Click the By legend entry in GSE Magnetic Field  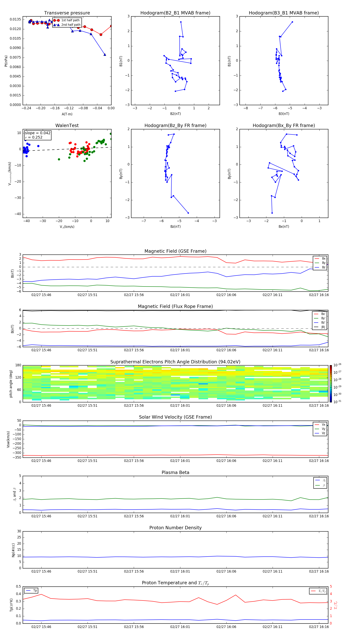320,263
